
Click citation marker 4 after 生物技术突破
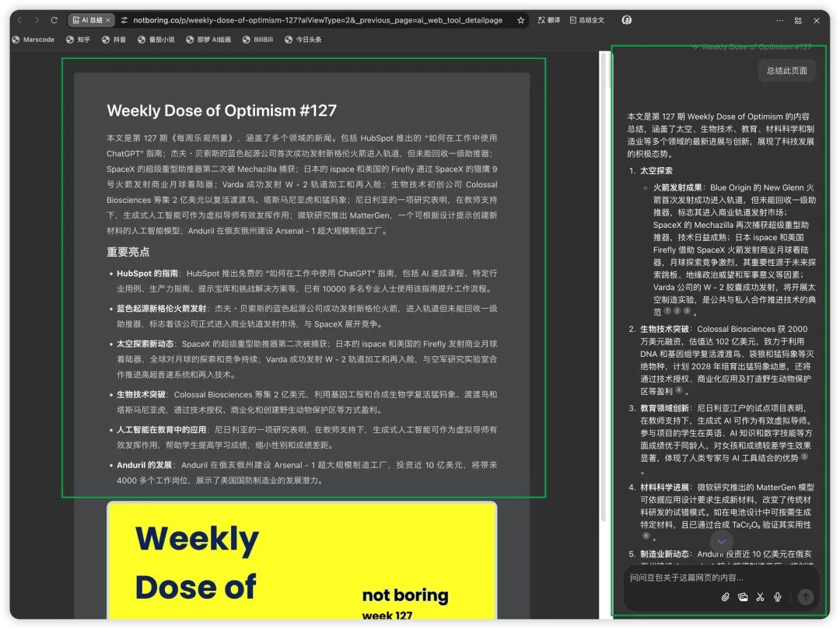[x=679, y=391]
